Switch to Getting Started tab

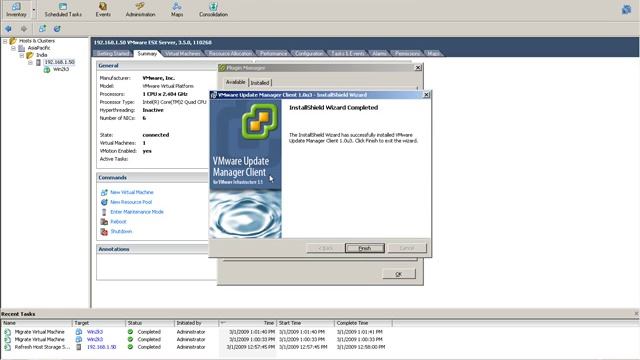click(x=113, y=53)
